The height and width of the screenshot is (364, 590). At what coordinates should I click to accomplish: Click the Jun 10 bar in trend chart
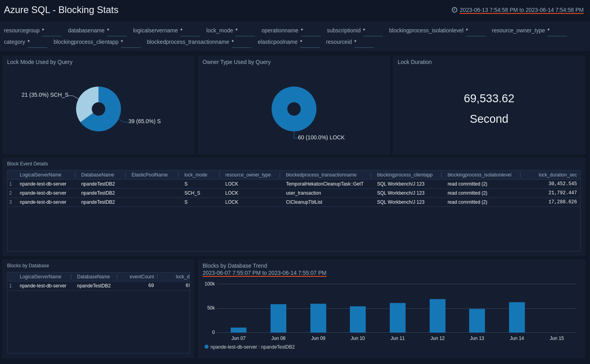(x=358, y=319)
